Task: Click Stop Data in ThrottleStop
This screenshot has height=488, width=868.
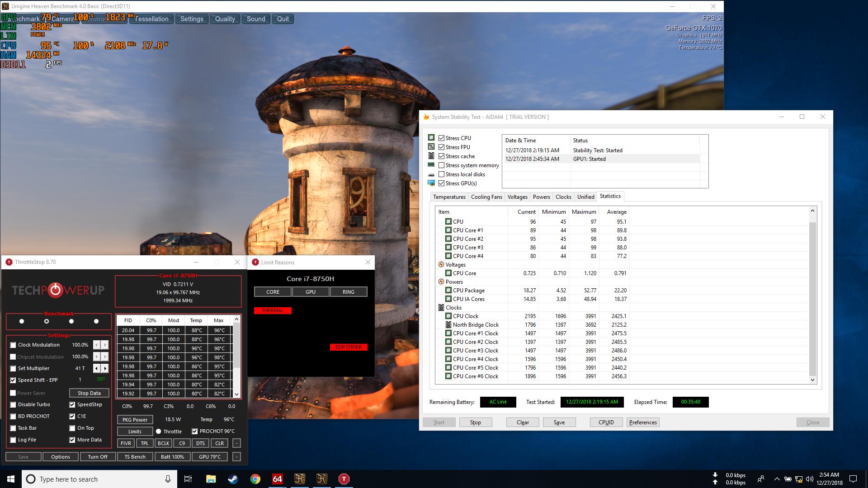Action: 89,393
